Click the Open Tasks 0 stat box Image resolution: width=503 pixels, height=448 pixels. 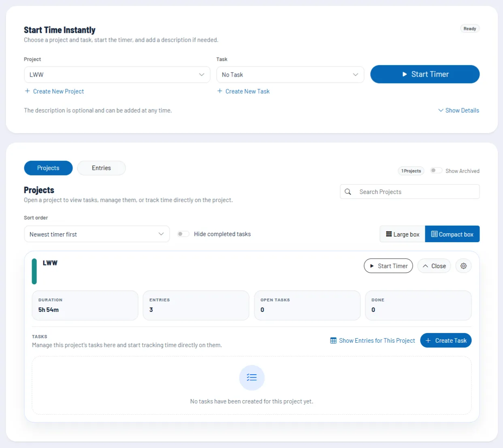[307, 305]
